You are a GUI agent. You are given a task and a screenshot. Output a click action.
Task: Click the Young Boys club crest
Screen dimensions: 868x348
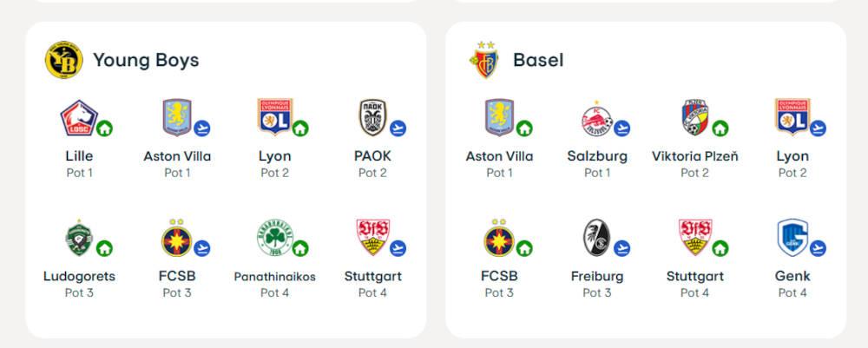pyautogui.click(x=63, y=60)
